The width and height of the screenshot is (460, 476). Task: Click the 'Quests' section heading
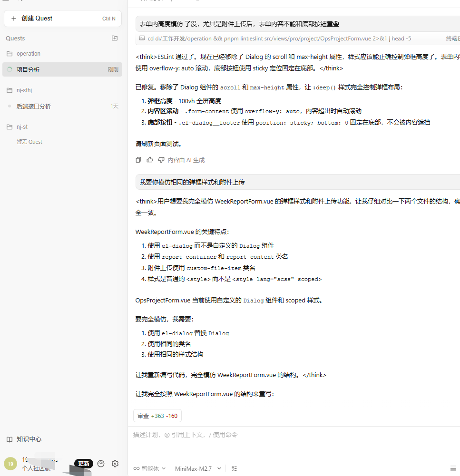[15, 38]
